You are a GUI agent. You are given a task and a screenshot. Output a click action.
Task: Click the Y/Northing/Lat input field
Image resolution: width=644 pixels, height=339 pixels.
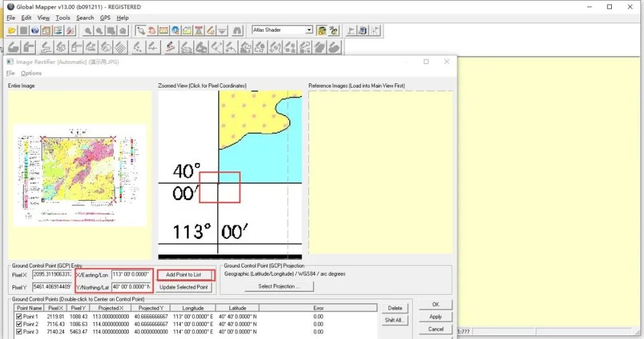(x=131, y=287)
